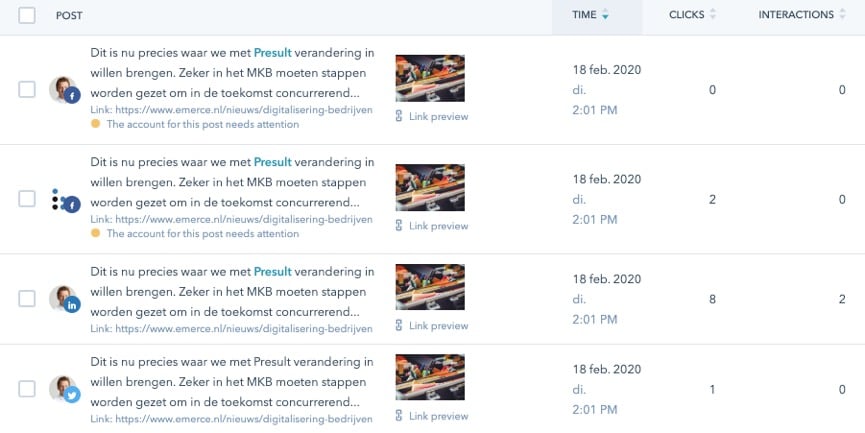Viewport: 865px width, 433px height.
Task: Click link preview icon in LinkedIn row
Action: click(399, 325)
